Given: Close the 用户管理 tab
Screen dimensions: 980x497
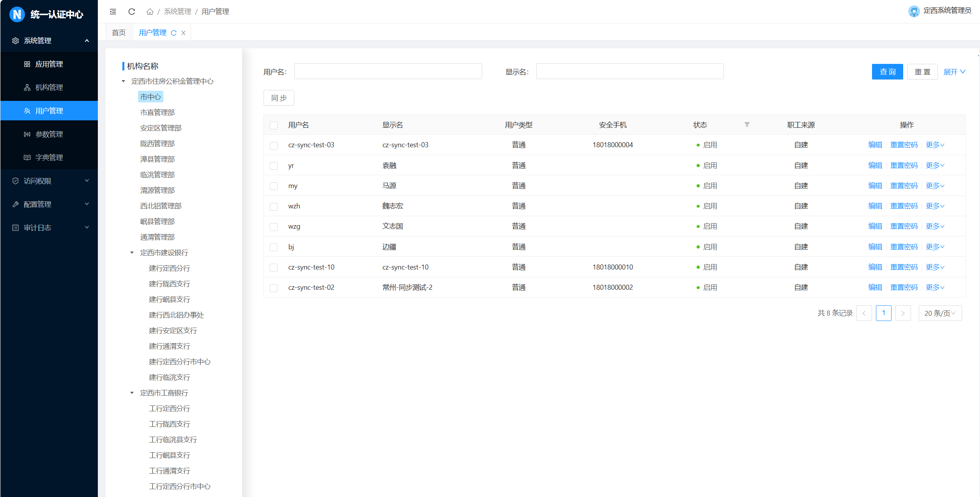Looking at the screenshot, I should (183, 33).
